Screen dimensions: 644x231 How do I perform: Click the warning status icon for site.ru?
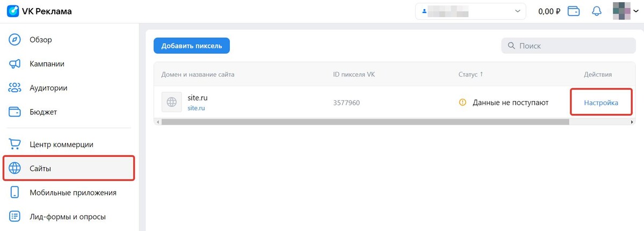[x=462, y=103]
